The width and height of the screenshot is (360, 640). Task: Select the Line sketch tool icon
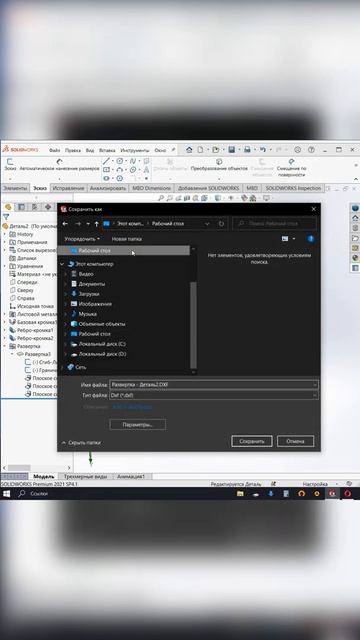107,161
